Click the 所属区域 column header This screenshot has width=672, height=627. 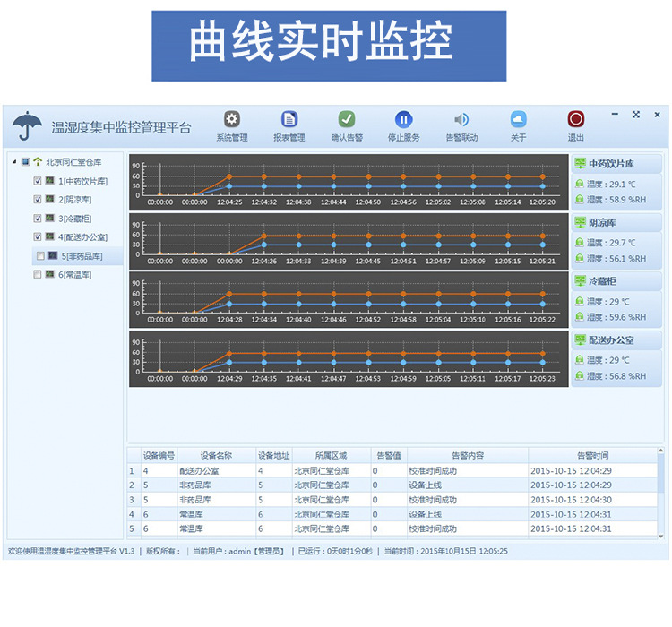[332, 456]
